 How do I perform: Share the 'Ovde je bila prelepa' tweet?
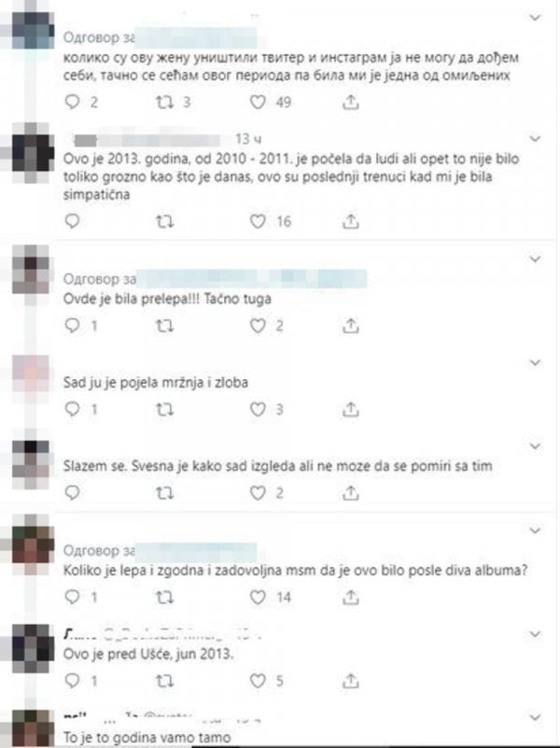coord(350,326)
